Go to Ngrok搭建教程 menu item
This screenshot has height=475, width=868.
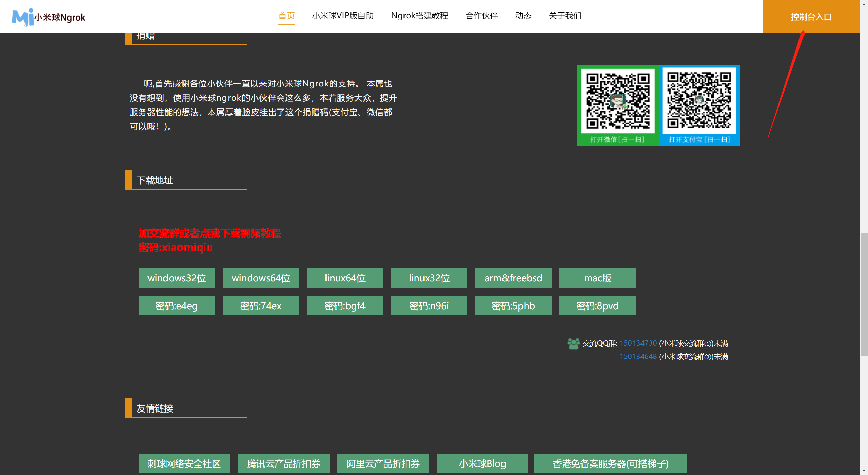[x=419, y=16]
